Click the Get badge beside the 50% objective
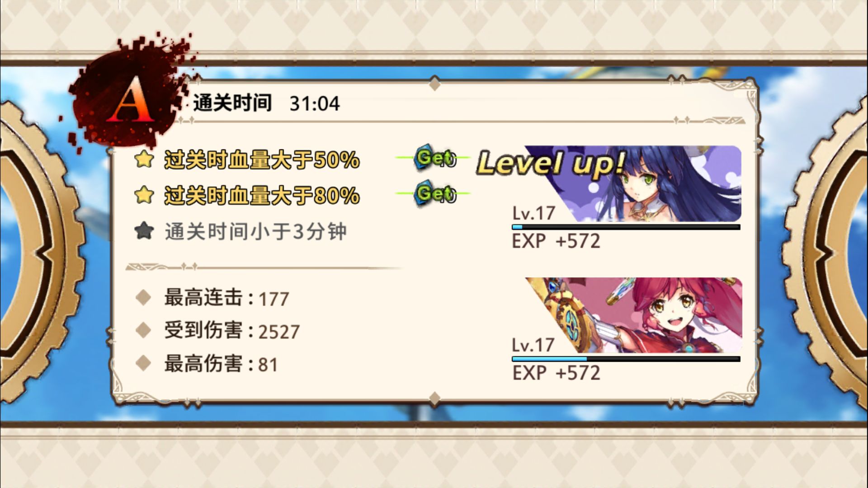868x488 pixels. click(x=435, y=158)
